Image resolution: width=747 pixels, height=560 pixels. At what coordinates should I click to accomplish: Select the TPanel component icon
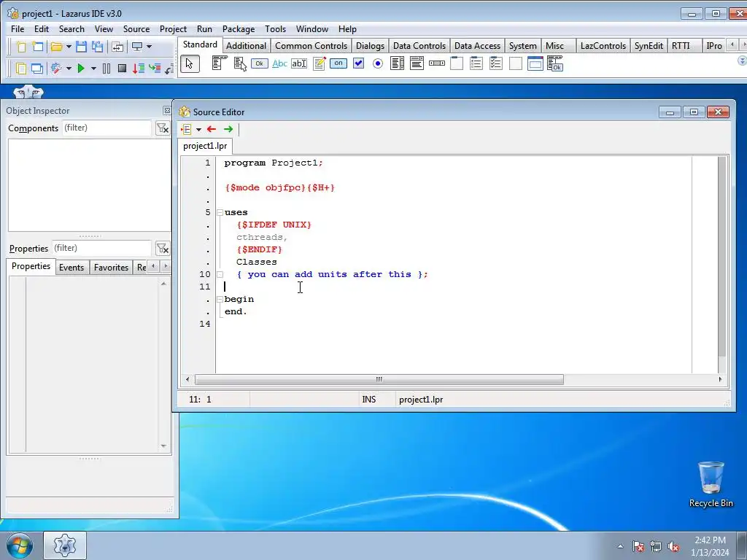(516, 63)
